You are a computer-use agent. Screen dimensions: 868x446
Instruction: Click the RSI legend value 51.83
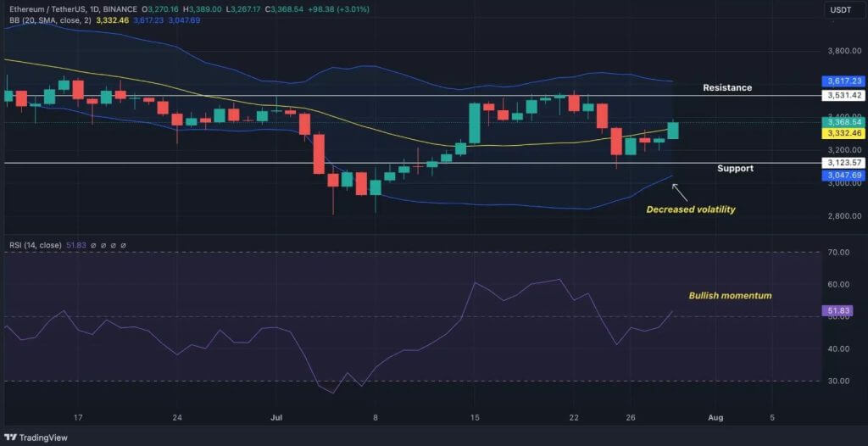(x=75, y=245)
